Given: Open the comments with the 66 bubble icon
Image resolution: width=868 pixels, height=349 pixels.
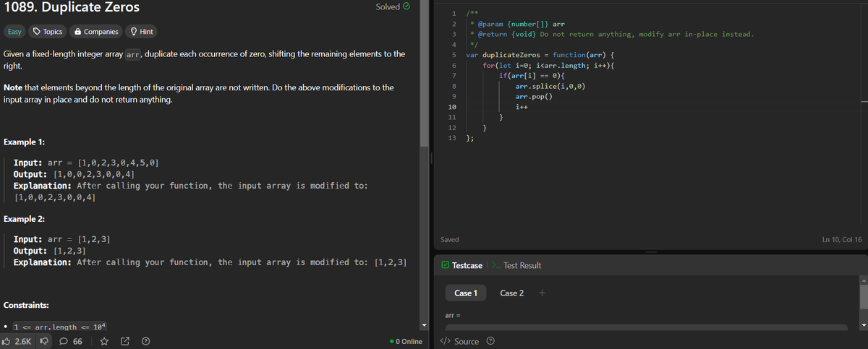Looking at the screenshot, I should [x=69, y=341].
